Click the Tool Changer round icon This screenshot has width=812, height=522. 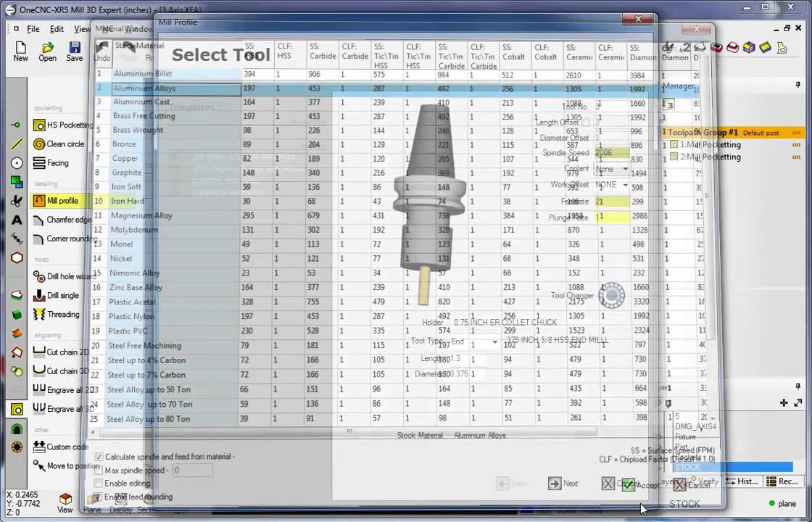(612, 295)
